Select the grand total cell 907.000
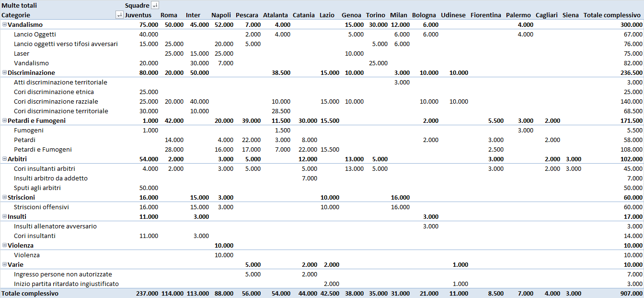 click(x=631, y=293)
